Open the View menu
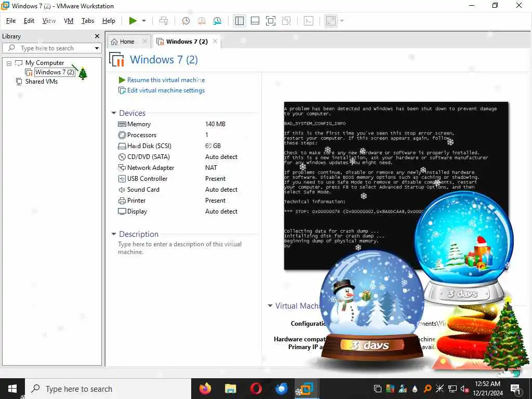The image size is (532, 399). [x=49, y=21]
